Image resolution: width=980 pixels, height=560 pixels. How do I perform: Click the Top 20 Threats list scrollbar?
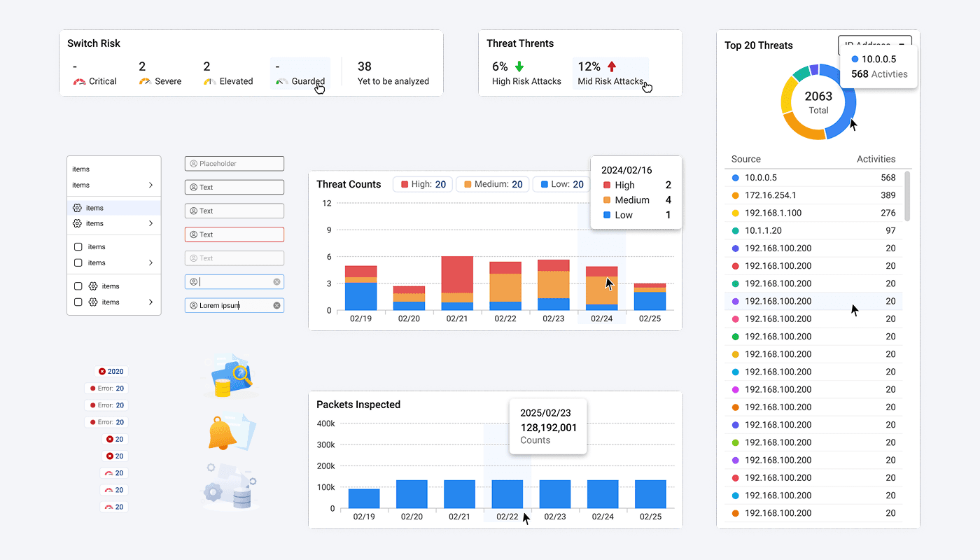[908, 196]
